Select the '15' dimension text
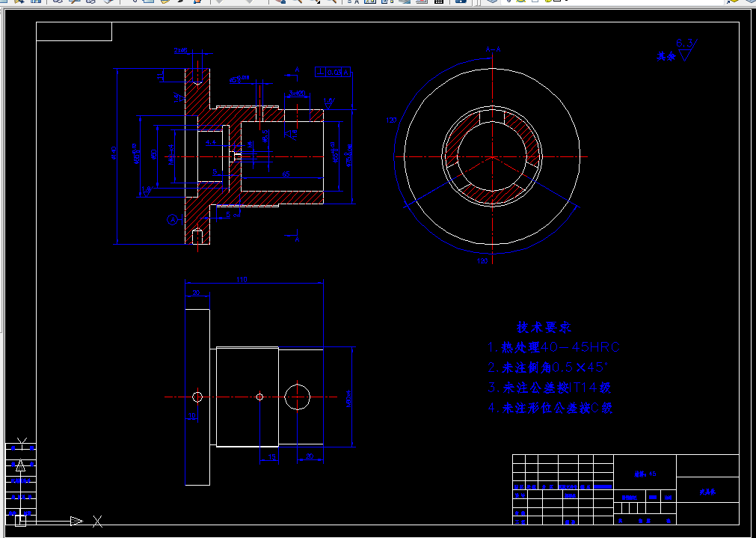Image resolution: width=756 pixels, height=538 pixels. point(272,456)
